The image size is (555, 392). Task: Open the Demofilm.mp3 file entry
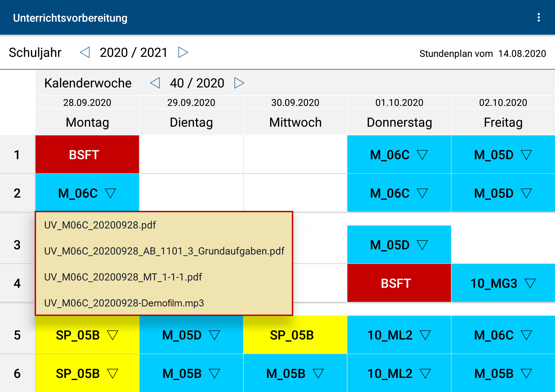coord(124,303)
